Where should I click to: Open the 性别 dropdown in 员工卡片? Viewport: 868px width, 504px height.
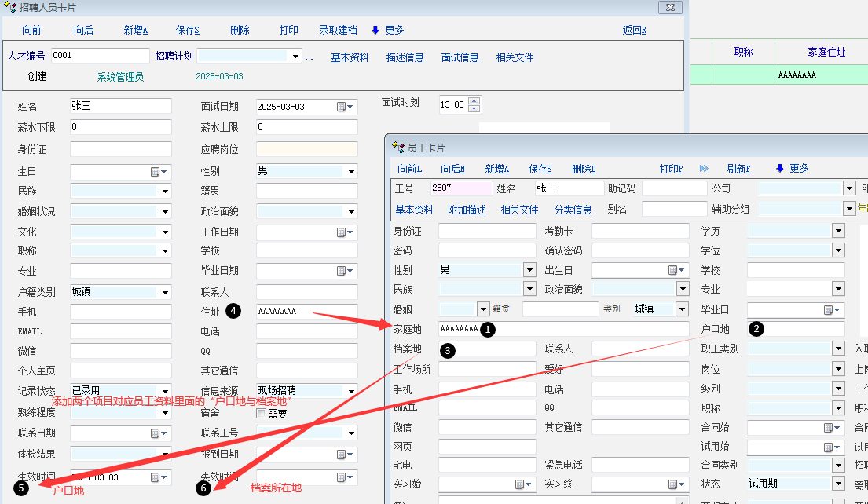point(529,270)
